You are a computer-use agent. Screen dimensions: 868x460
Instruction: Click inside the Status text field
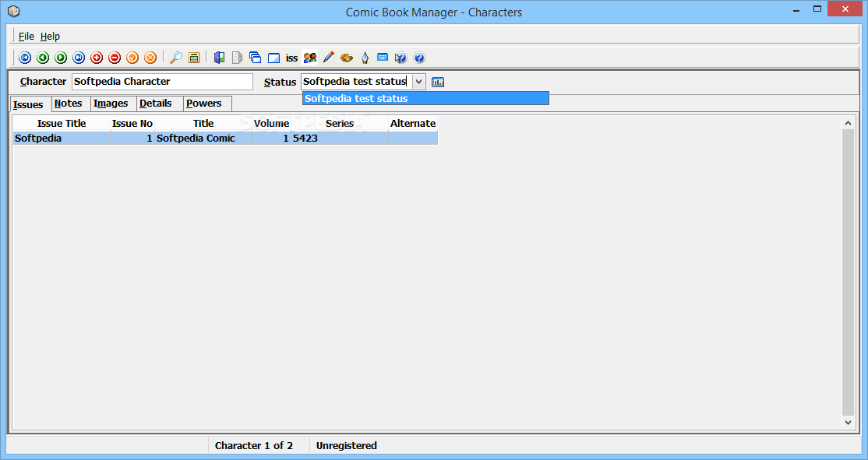click(357, 81)
